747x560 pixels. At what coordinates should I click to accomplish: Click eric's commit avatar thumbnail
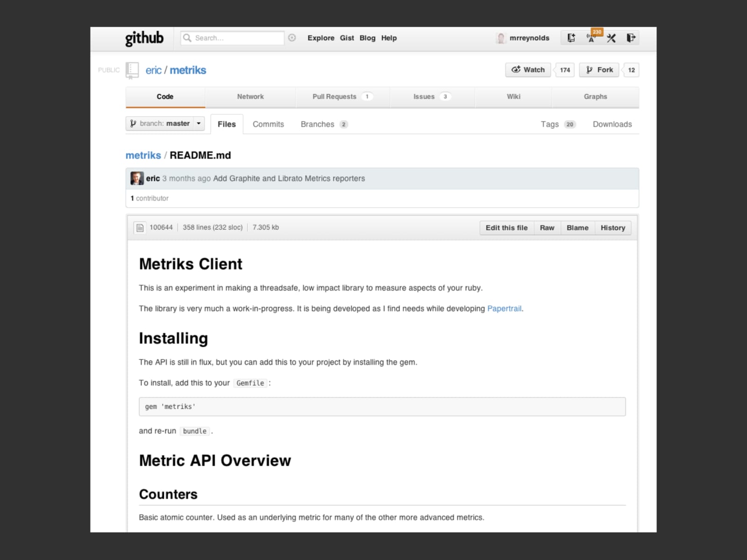click(x=137, y=178)
